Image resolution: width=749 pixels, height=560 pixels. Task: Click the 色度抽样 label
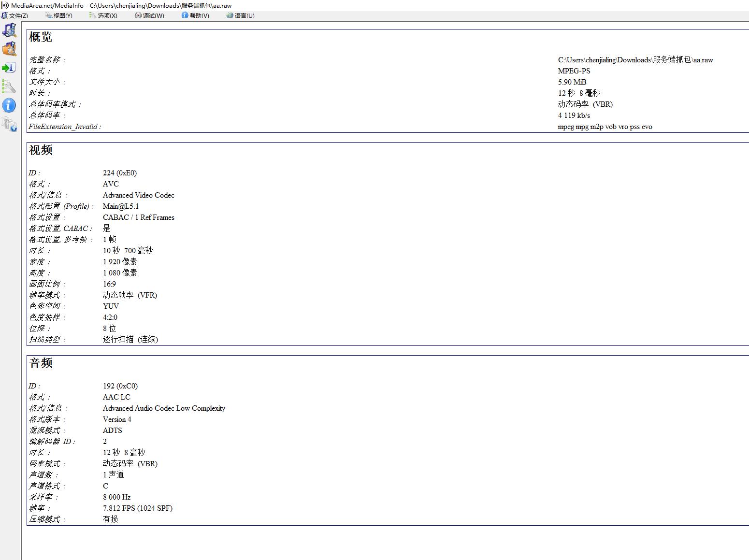click(x=47, y=317)
